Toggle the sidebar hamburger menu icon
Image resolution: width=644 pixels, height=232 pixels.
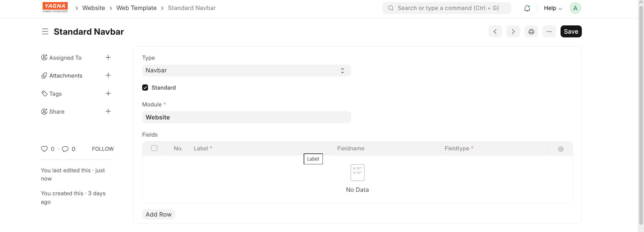pyautogui.click(x=45, y=32)
